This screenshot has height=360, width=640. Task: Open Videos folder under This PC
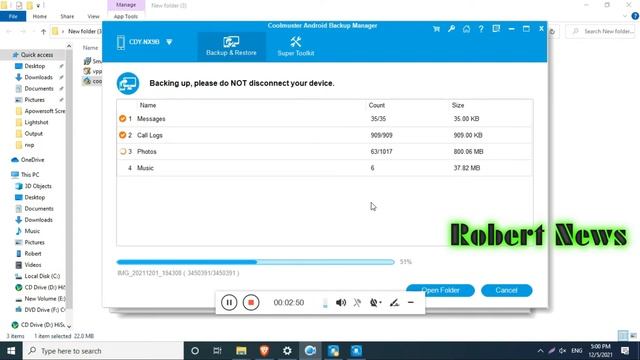[x=33, y=265]
